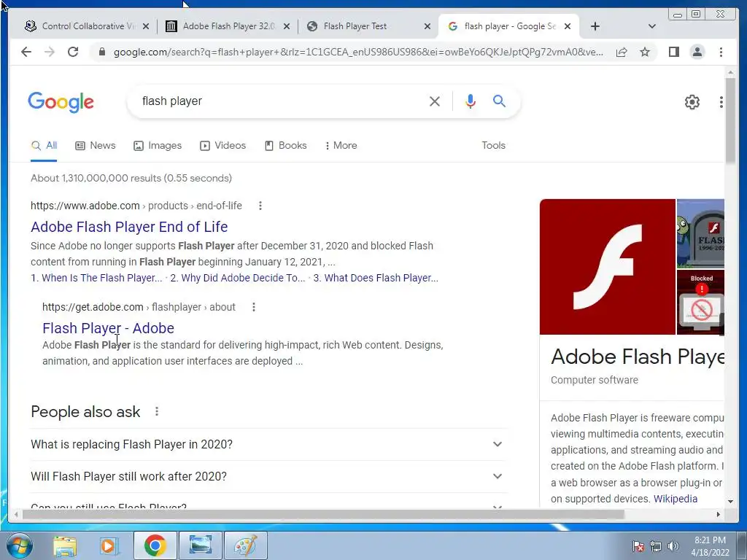747x560 pixels.
Task: Bookmark this page with the star icon
Action: pyautogui.click(x=645, y=52)
